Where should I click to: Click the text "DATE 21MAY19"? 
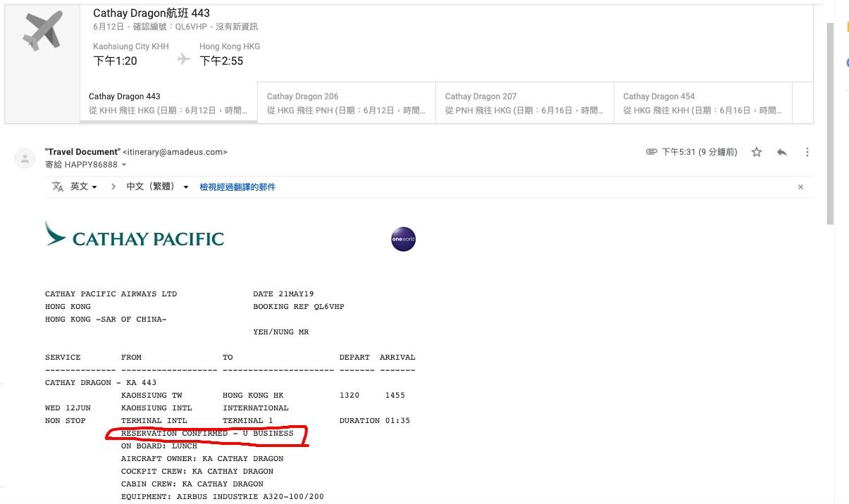[284, 294]
